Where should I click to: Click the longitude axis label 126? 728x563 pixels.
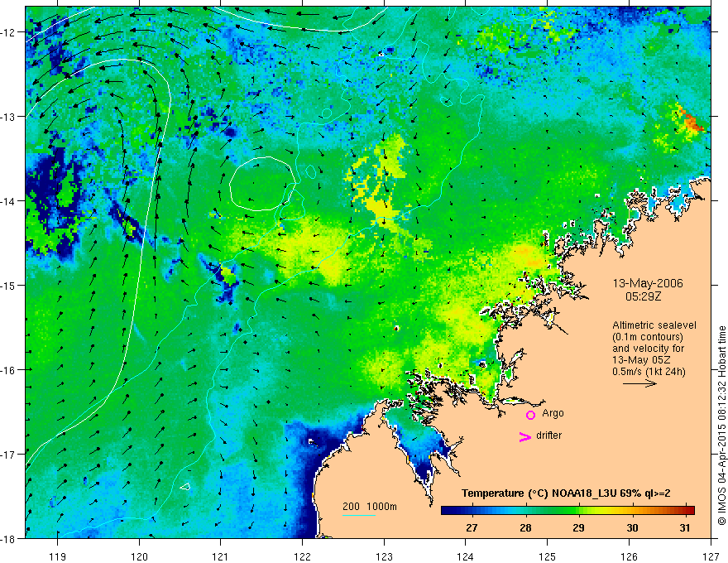629,556
